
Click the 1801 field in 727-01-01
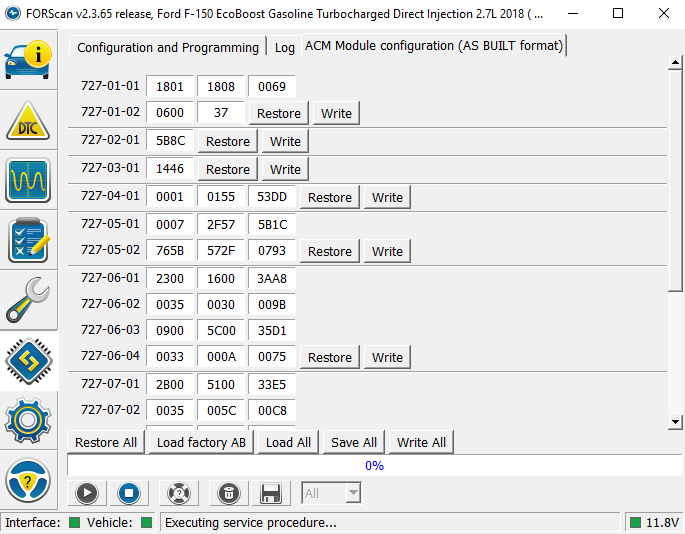click(170, 86)
